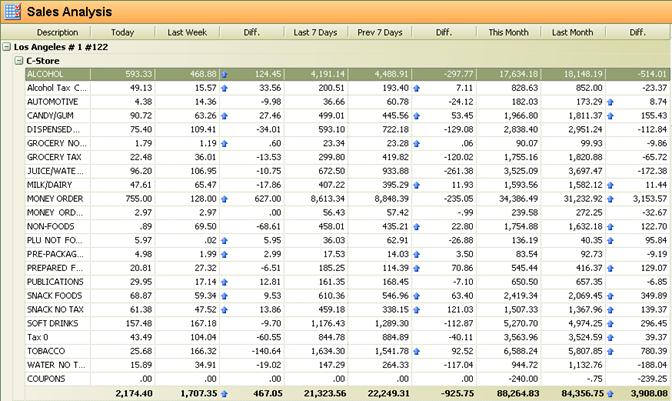672x401 pixels.
Task: Click the Sales Analysis grid icon in title
Action: click(12, 11)
